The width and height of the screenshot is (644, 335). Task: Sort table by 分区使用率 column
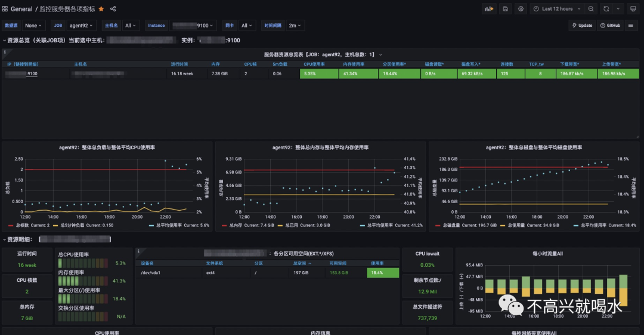tap(394, 64)
